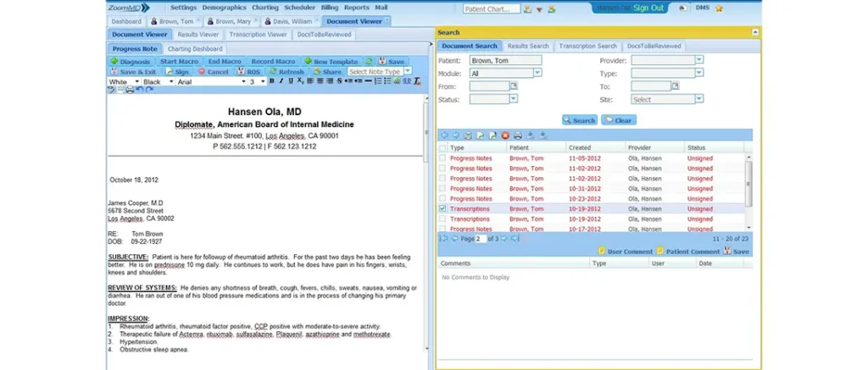Click the left arrow icon in results toolbar
Viewport: 868px width, 370px height.
coord(444,135)
